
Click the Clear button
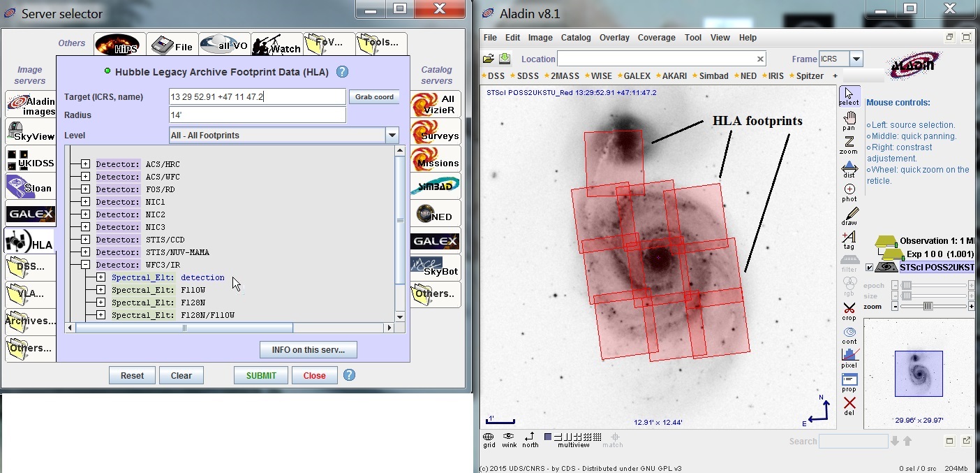(x=181, y=375)
